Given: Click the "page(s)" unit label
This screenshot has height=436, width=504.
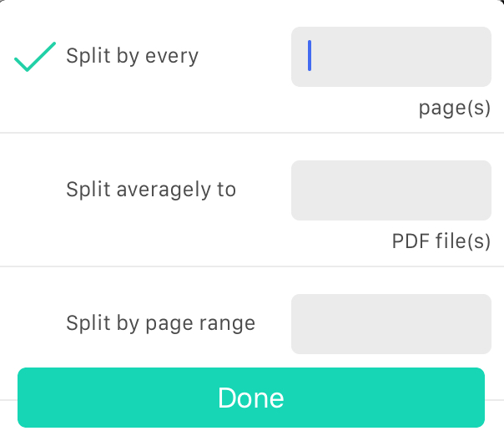Looking at the screenshot, I should click(454, 109).
